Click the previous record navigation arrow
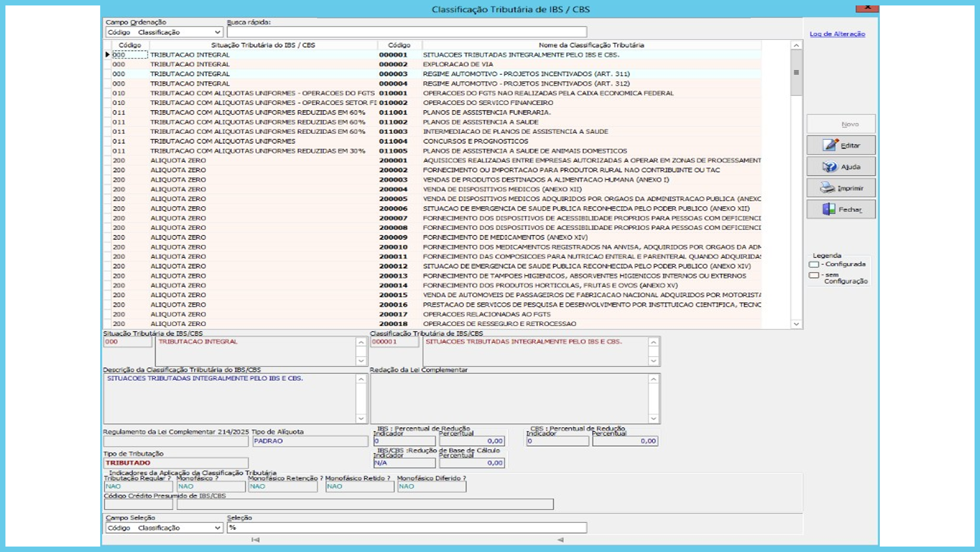 pyautogui.click(x=560, y=540)
